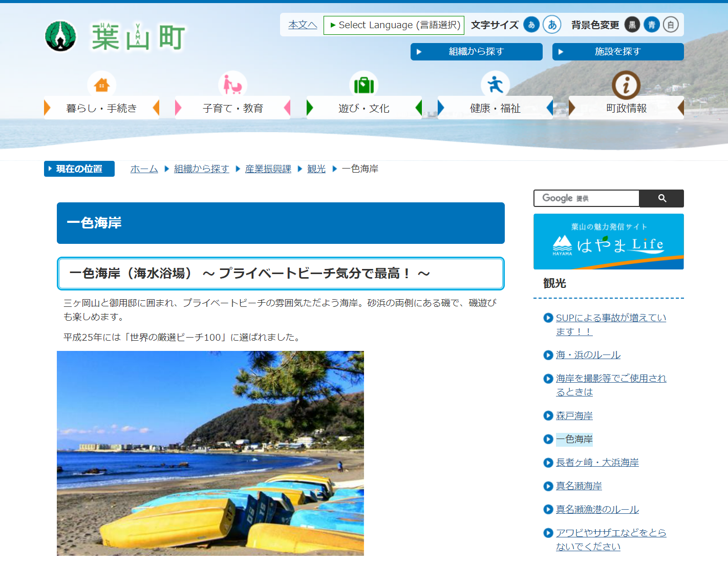728x563 pixels.
Task: Switch to the larger text size option
Action: [552, 25]
